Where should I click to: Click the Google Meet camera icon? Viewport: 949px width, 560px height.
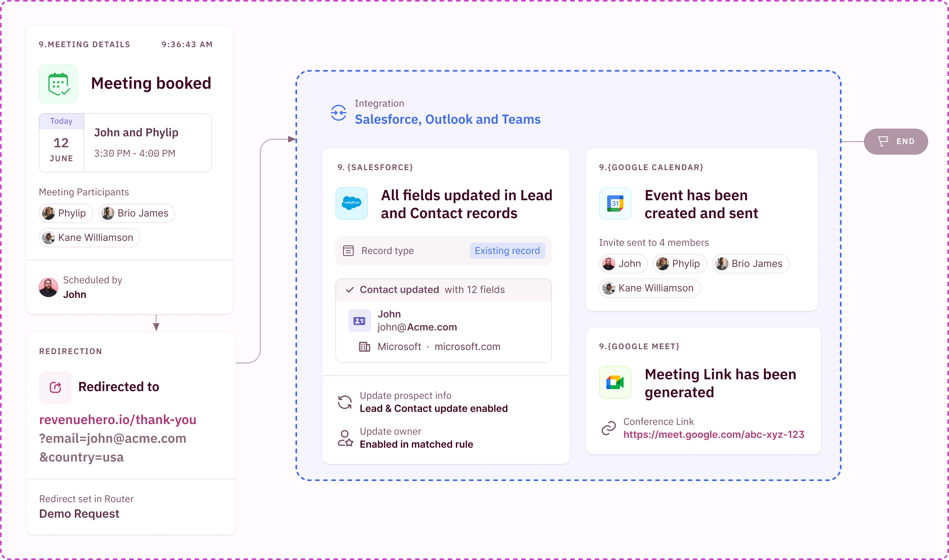click(x=615, y=383)
